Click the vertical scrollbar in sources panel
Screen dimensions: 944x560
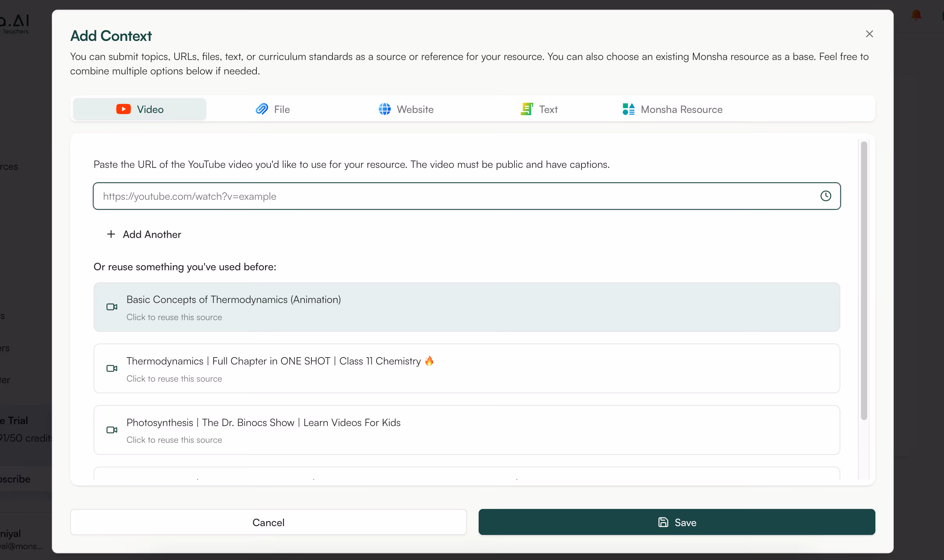click(864, 280)
